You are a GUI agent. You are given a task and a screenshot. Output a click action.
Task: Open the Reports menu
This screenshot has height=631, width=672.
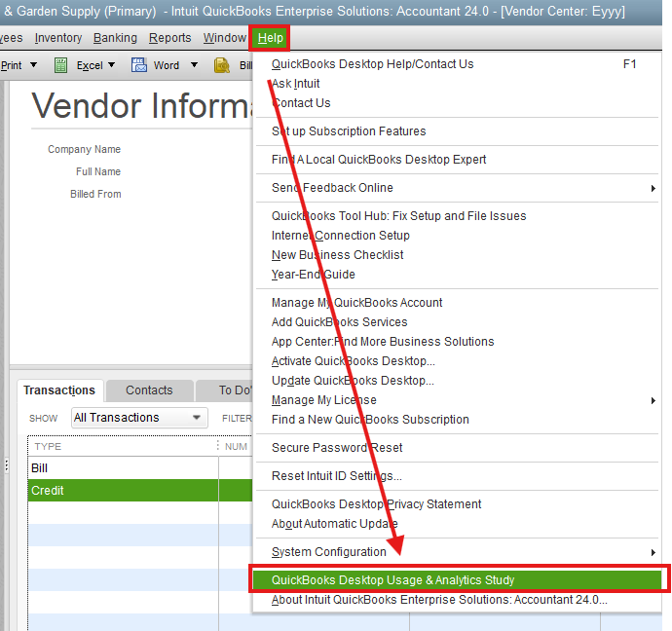click(169, 38)
